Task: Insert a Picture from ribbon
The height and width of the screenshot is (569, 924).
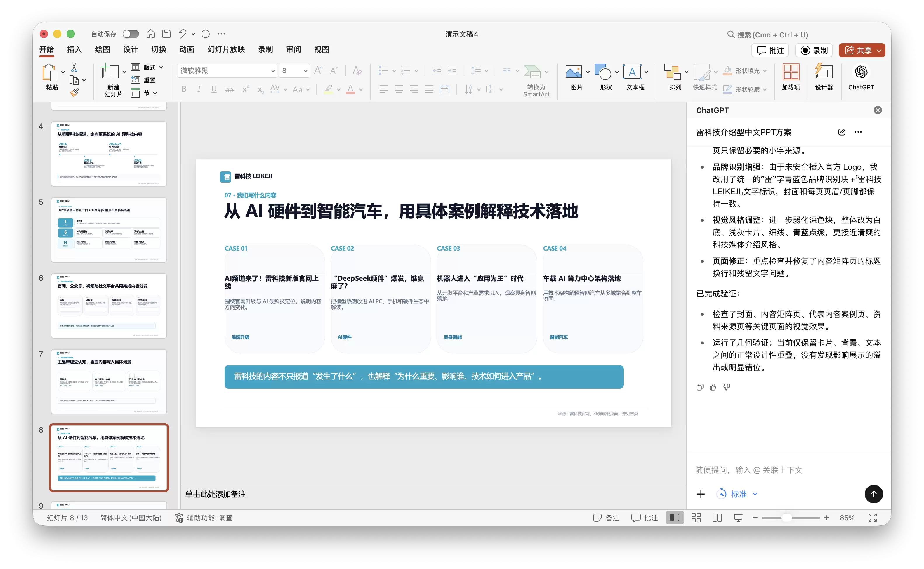Action: [x=574, y=72]
